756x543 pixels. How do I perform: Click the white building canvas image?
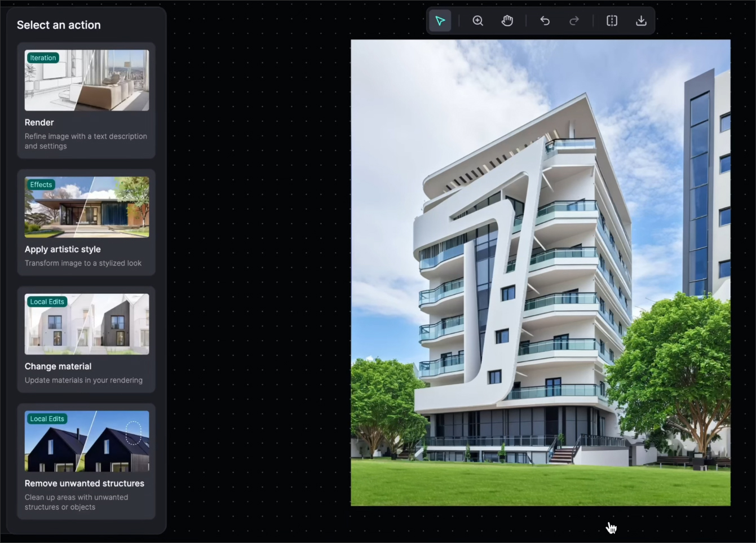tap(541, 272)
